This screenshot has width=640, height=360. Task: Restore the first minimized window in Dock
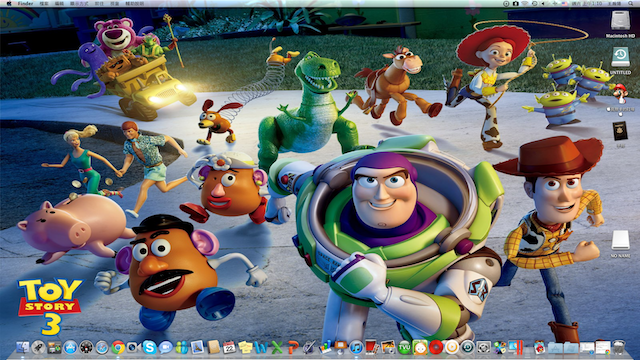(587, 347)
